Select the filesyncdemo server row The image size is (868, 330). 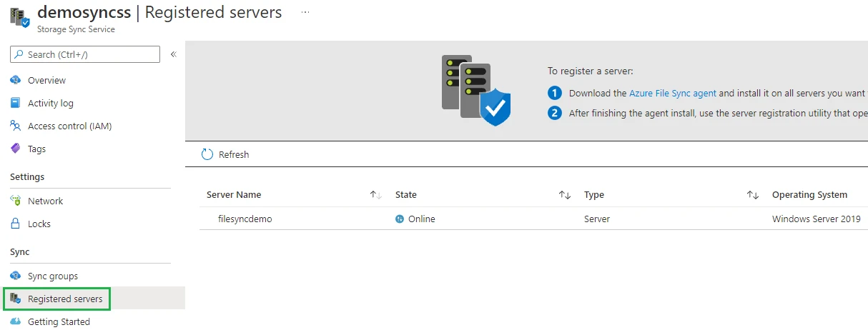(x=533, y=219)
